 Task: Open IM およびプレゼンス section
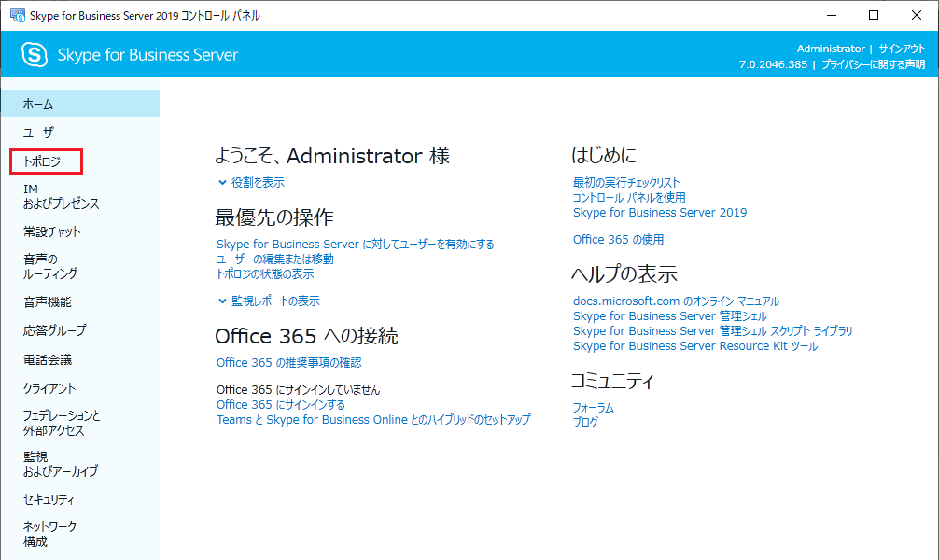[x=61, y=196]
